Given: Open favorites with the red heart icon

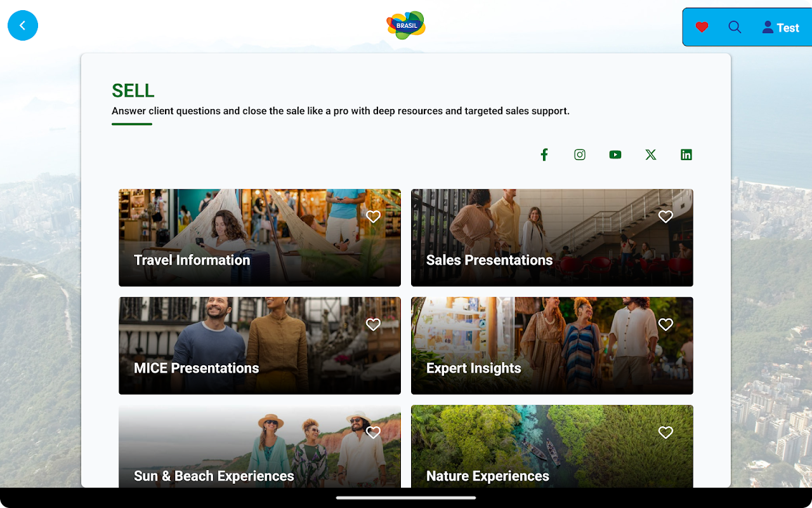Looking at the screenshot, I should coord(702,27).
